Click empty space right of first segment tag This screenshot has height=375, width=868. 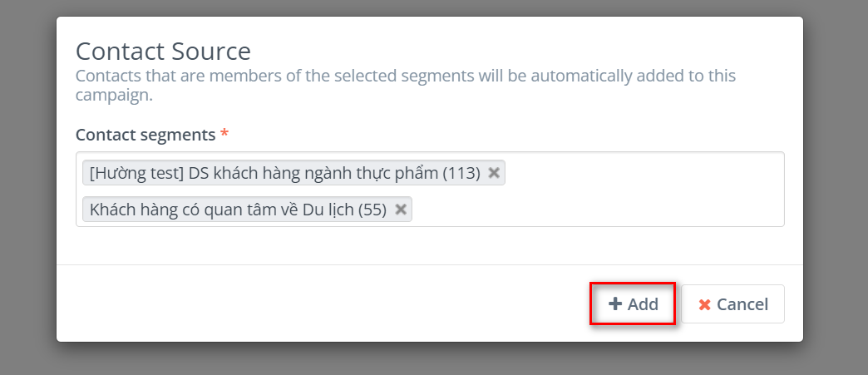pyautogui.click(x=640, y=173)
